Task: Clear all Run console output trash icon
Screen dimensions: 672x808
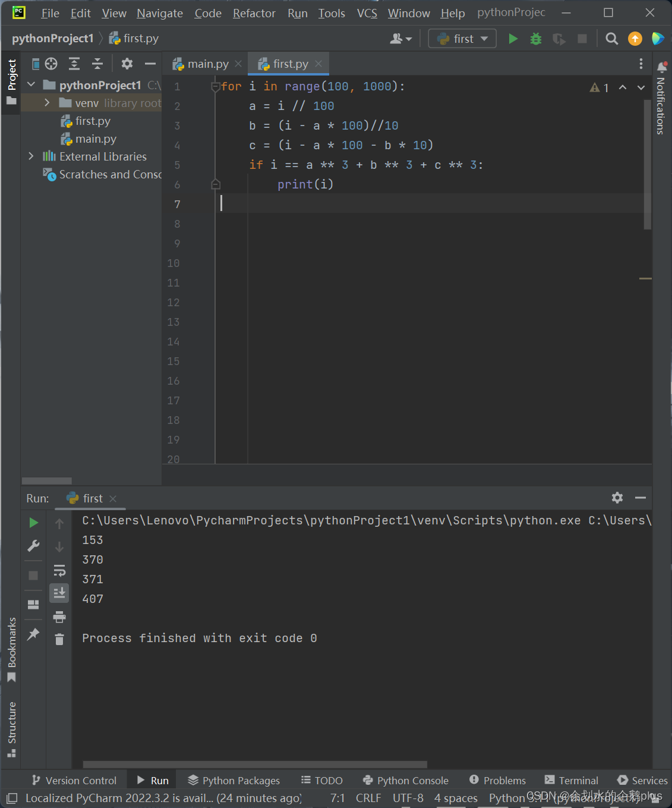Action: pos(59,639)
